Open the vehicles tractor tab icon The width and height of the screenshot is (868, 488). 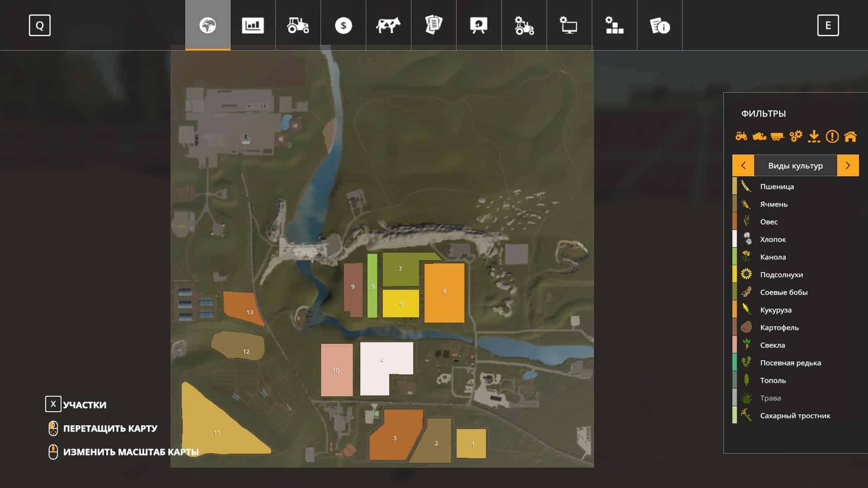coord(298,25)
